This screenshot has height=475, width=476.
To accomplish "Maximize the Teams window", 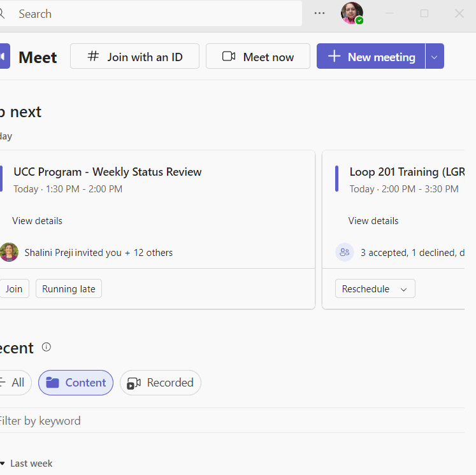I will click(x=424, y=13).
